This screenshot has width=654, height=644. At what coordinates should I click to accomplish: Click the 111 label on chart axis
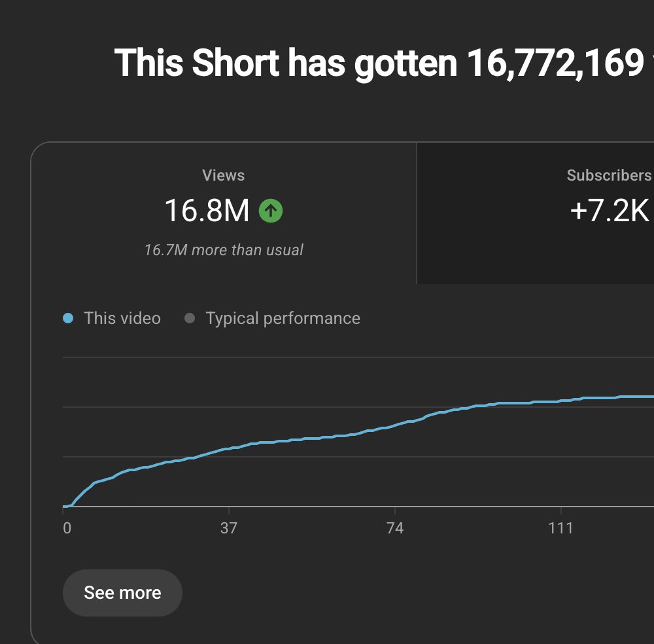point(560,528)
